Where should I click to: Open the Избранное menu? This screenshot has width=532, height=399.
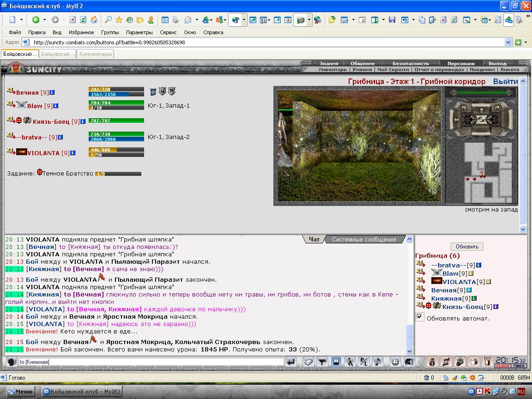(81, 32)
